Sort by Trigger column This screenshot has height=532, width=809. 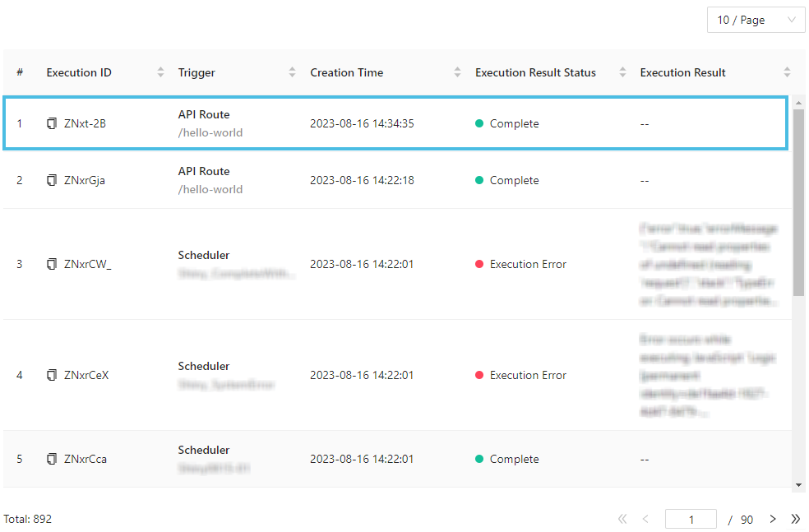(x=292, y=72)
